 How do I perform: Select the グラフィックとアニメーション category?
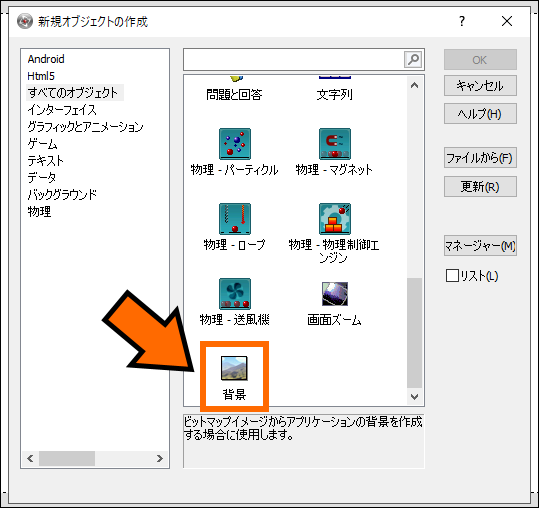point(85,127)
